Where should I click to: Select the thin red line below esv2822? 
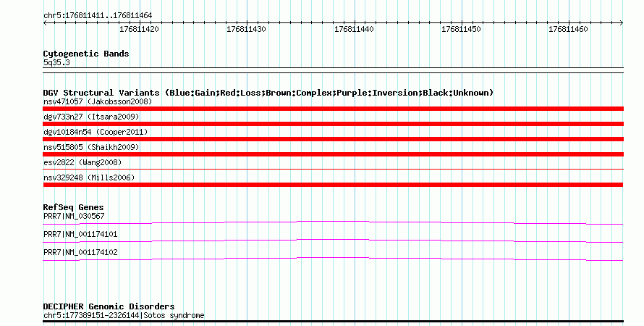coord(333,169)
